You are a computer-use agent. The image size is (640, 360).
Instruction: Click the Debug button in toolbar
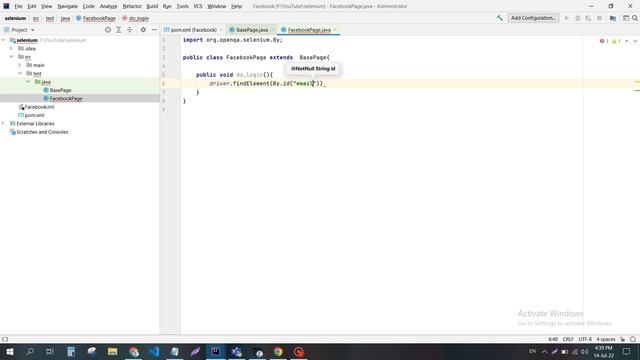pos(577,18)
